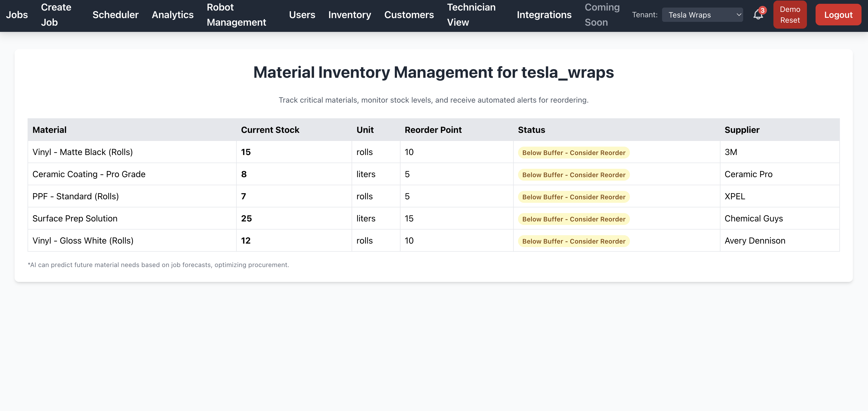
Task: Click reorder point 15 for Surface Prep Solution
Action: (x=409, y=219)
